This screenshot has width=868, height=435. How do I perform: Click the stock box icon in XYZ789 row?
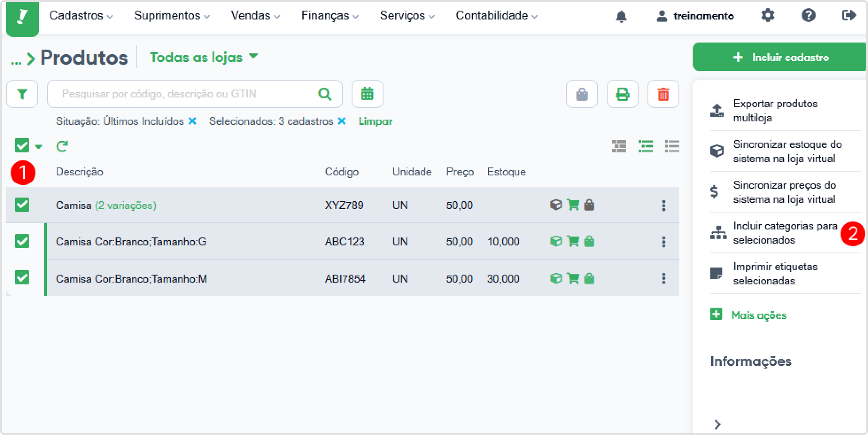(556, 205)
